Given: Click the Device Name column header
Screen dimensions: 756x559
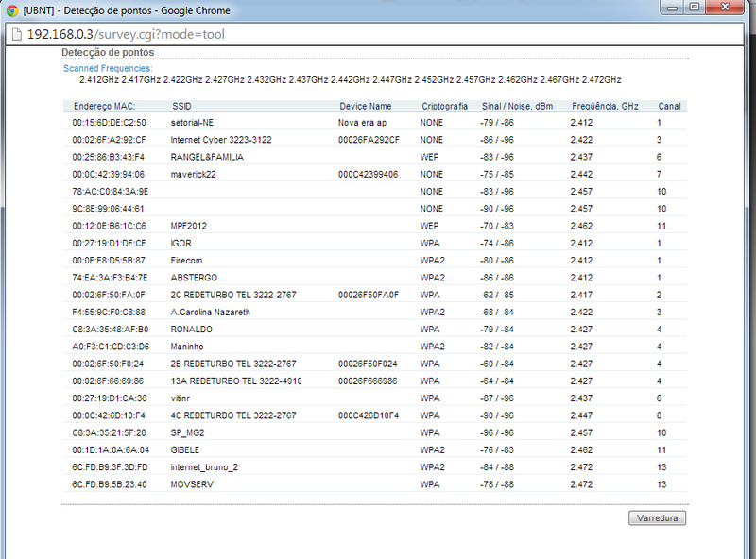Looking at the screenshot, I should click(366, 106).
